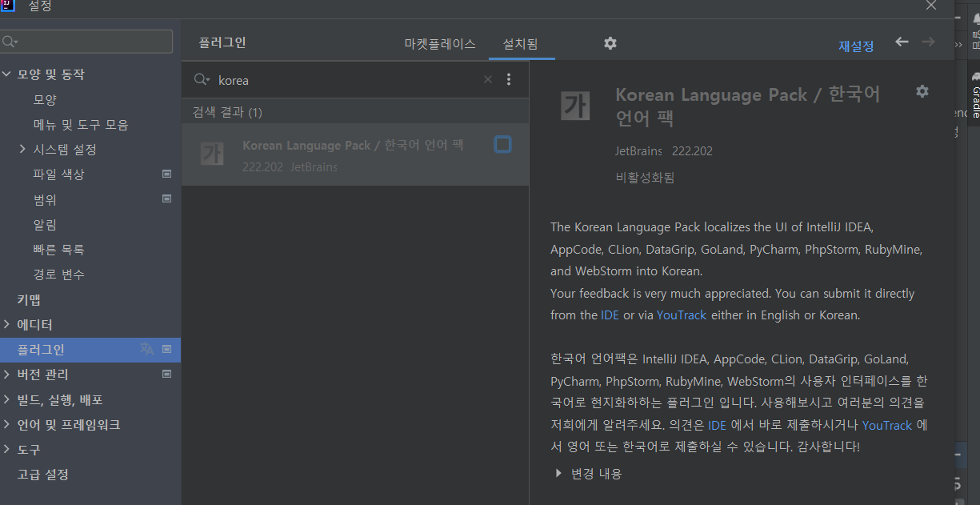Select Korean Language Pack in results list
Image resolution: width=980 pixels, height=505 pixels.
[x=355, y=154]
